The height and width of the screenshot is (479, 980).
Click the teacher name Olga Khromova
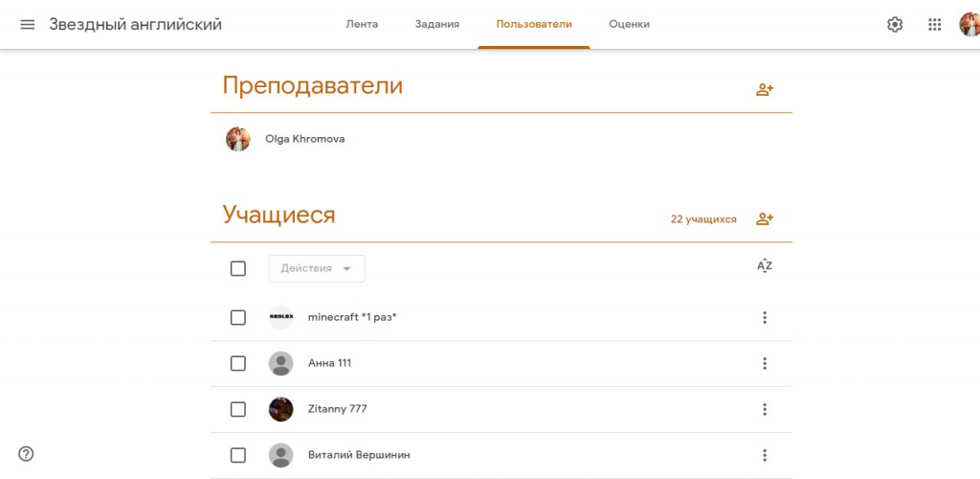click(305, 139)
